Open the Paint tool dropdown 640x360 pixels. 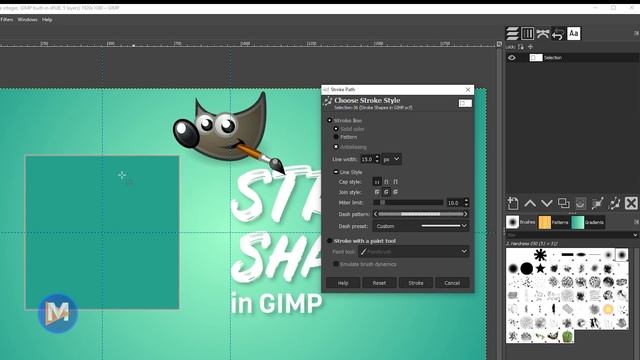413,252
